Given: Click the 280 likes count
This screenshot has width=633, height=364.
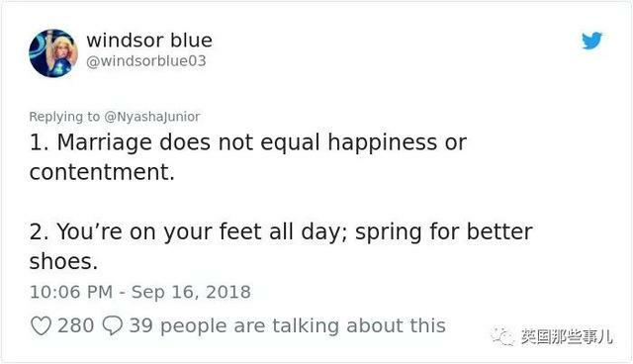Looking at the screenshot, I should (75, 325).
